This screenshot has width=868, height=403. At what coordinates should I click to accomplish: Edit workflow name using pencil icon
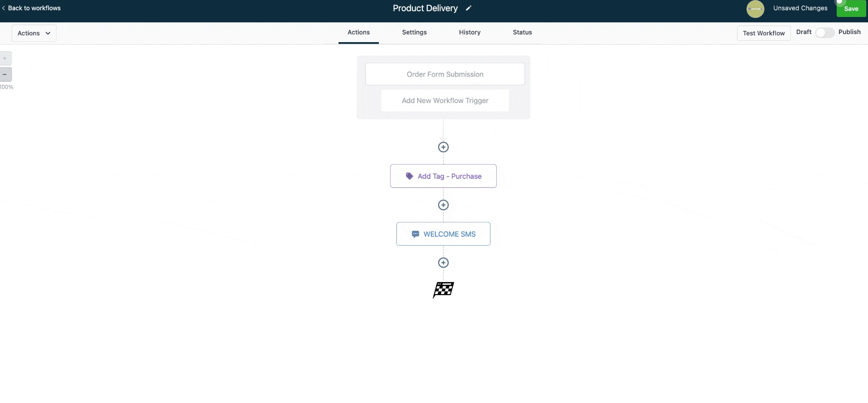[x=469, y=8]
